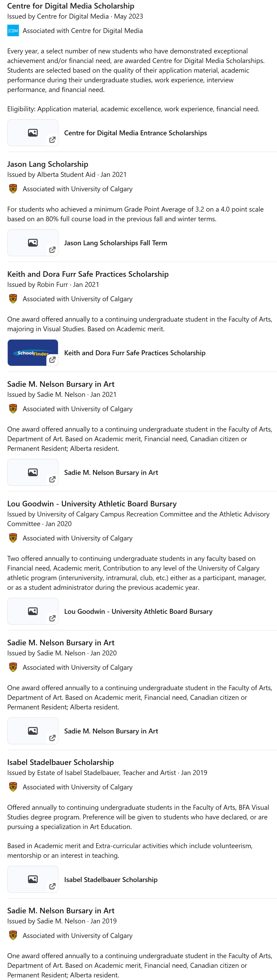Open the Isabel Stadelbauer Scholarship media link
This screenshot has height=980, width=277.
click(x=111, y=880)
